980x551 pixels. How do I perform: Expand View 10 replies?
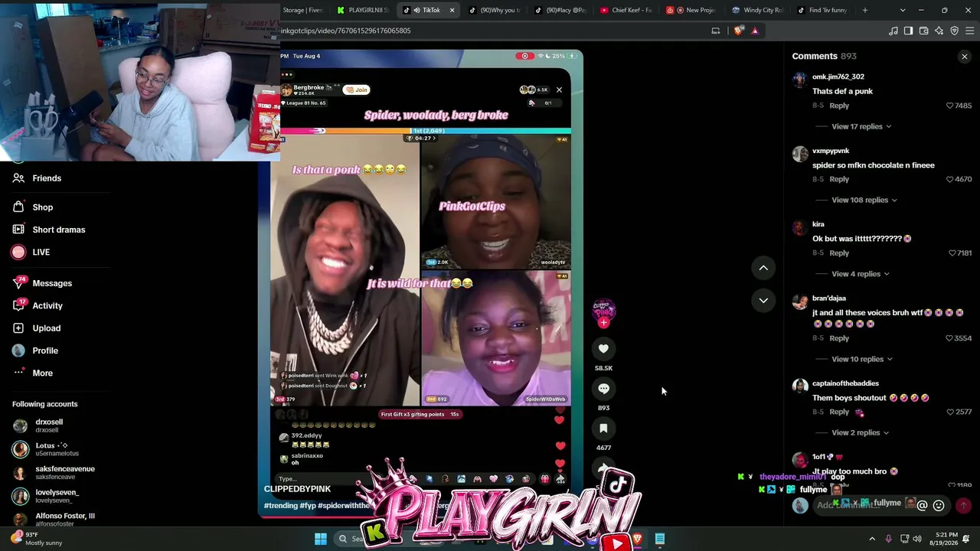click(862, 359)
